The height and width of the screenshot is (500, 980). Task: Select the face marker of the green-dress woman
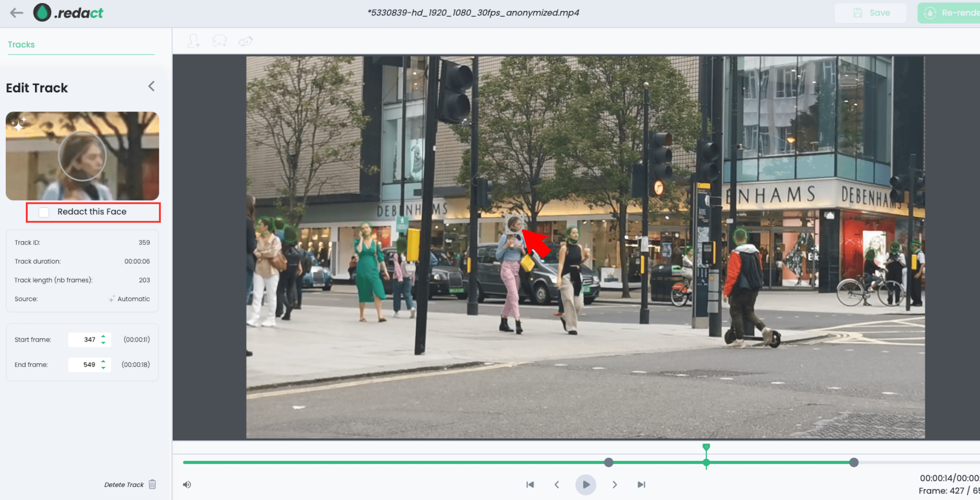point(366,229)
